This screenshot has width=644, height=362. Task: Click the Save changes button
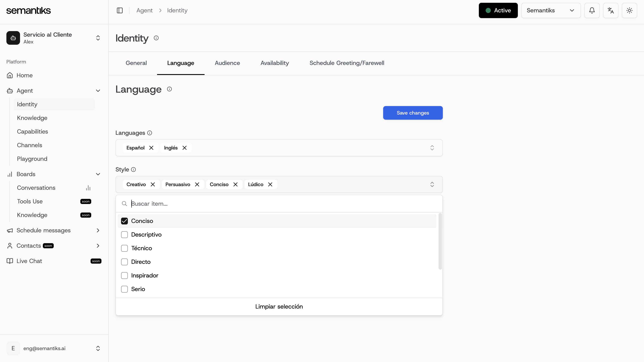(x=413, y=113)
